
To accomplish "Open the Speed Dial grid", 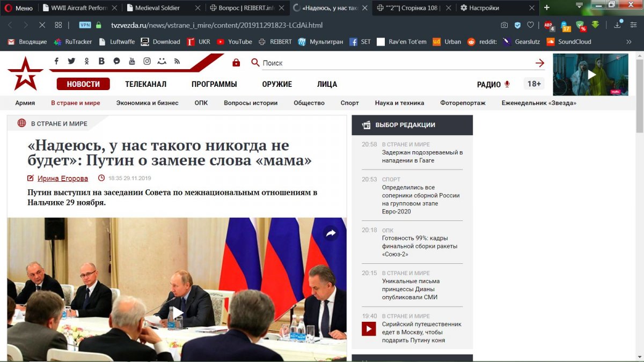I will [x=58, y=25].
